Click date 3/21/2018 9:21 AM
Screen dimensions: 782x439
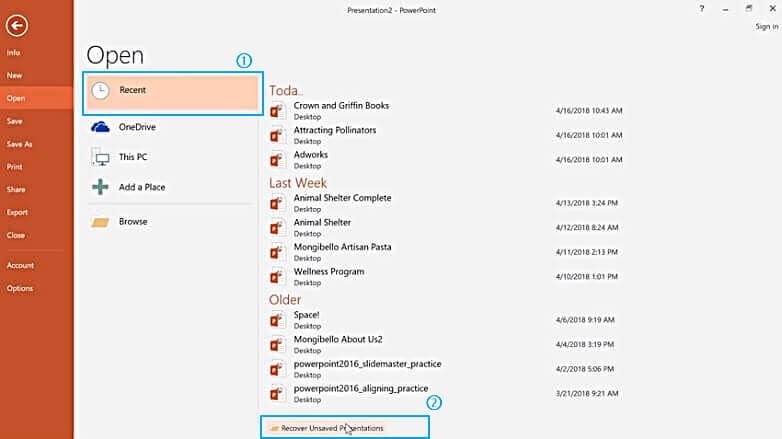pos(587,394)
